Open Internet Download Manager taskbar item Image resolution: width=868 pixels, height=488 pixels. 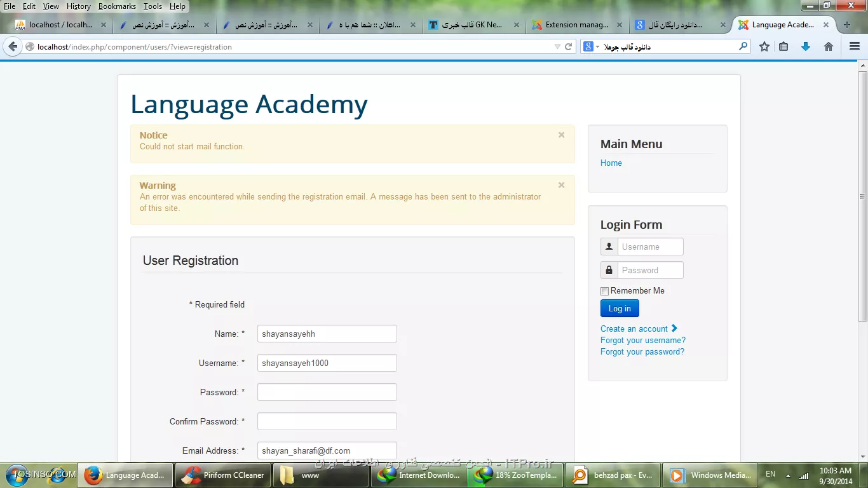[x=419, y=475]
